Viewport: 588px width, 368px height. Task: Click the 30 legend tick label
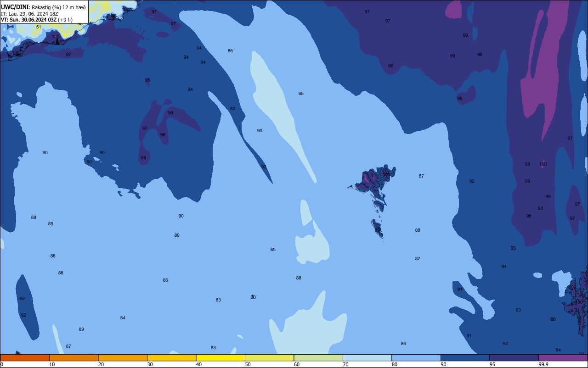(x=150, y=364)
